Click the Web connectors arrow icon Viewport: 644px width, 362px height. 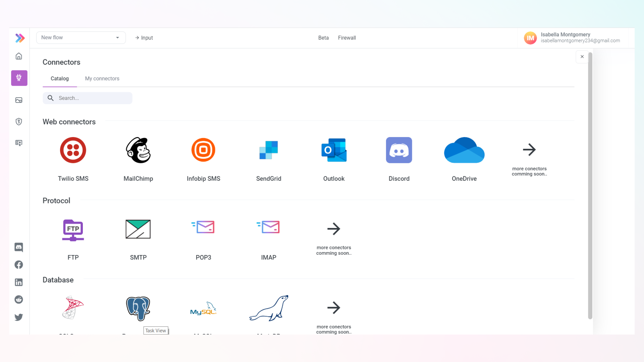529,149
